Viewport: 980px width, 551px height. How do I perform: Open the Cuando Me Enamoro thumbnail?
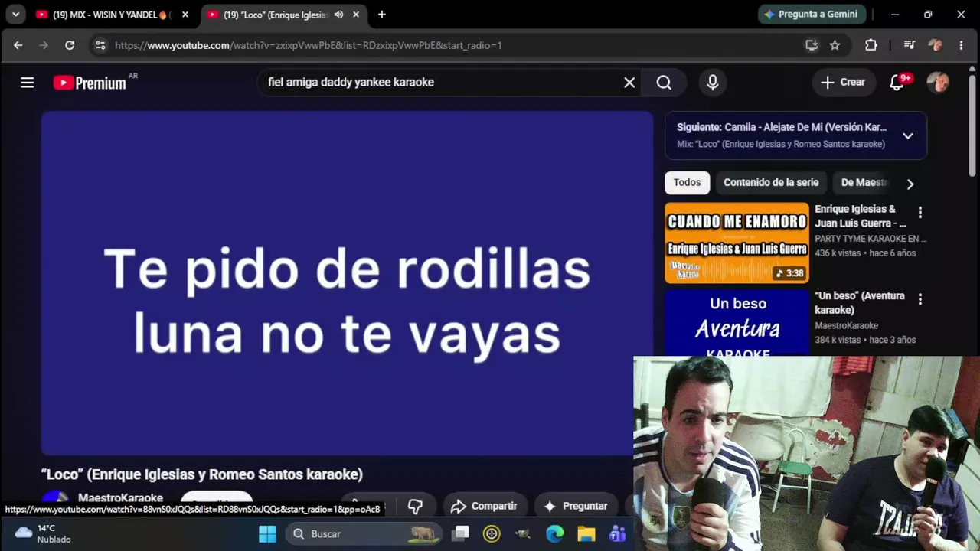click(x=737, y=243)
